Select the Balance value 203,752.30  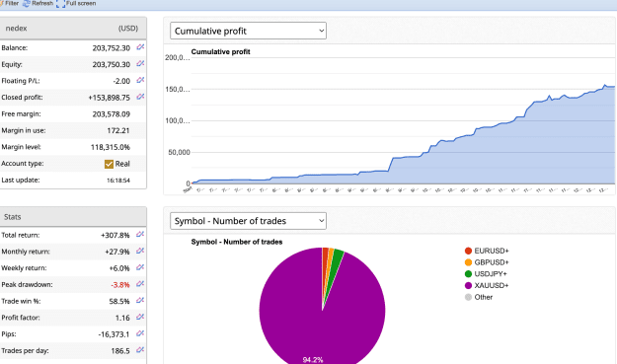pyautogui.click(x=111, y=48)
